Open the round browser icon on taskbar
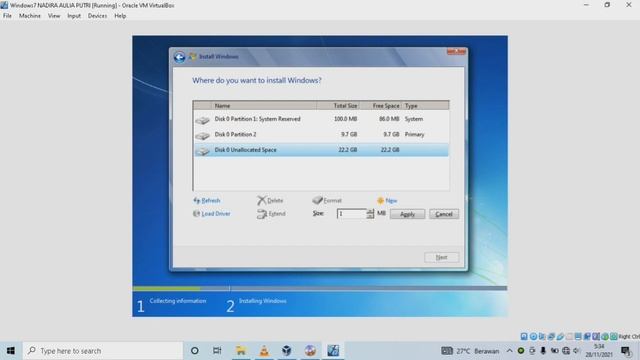 click(x=310, y=351)
